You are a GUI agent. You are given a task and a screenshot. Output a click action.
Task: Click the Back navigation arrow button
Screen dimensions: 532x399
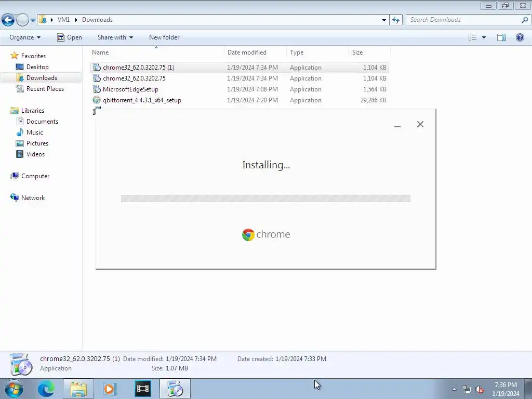pos(8,20)
